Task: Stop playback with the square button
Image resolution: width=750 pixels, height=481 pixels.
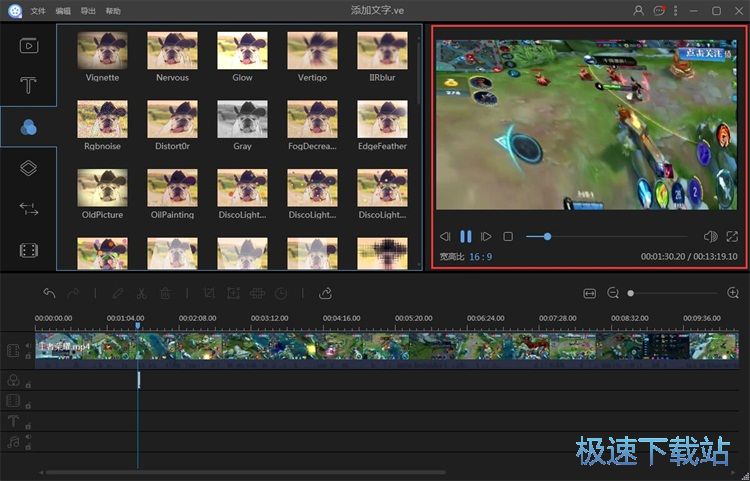Action: [508, 236]
